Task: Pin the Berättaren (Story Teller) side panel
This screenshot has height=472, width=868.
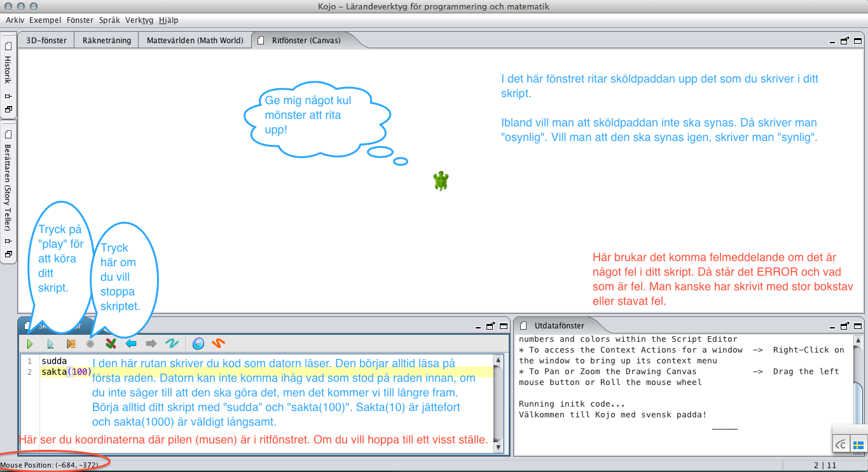Action: click(8, 241)
